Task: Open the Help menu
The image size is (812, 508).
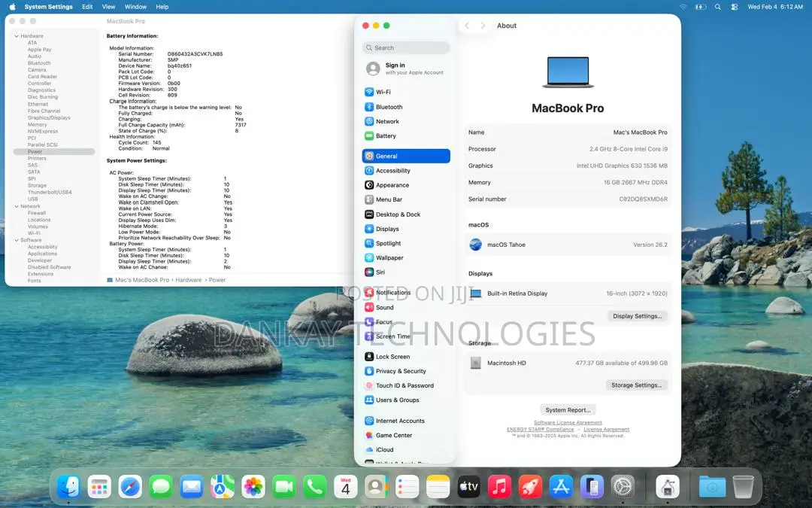Action: pos(162,7)
